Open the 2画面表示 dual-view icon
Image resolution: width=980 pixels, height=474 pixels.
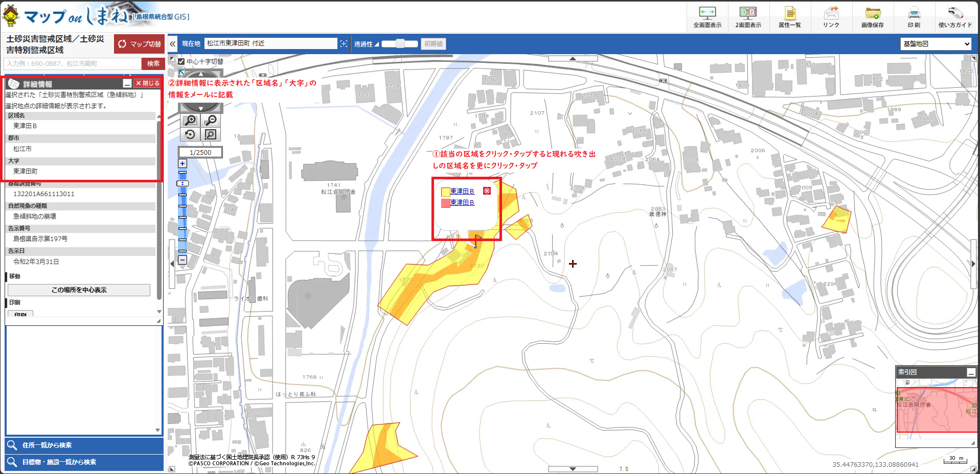coord(748,15)
